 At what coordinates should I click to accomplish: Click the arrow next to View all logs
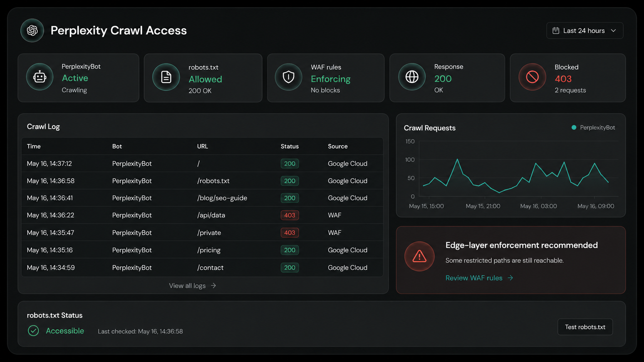coord(213,285)
